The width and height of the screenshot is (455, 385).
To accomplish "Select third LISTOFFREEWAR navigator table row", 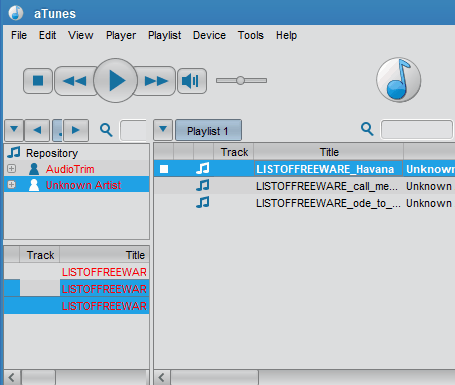I will click(76, 306).
